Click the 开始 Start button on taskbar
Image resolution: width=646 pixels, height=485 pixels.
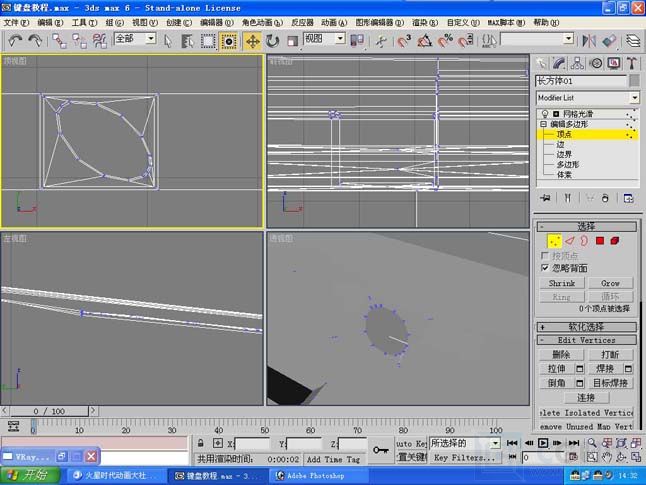[x=30, y=476]
